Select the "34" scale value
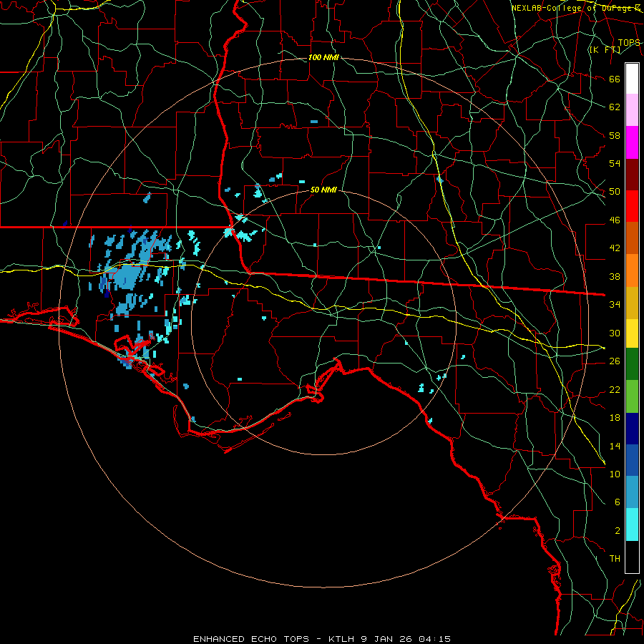Viewport: 644px width, 644px height. 615,305
